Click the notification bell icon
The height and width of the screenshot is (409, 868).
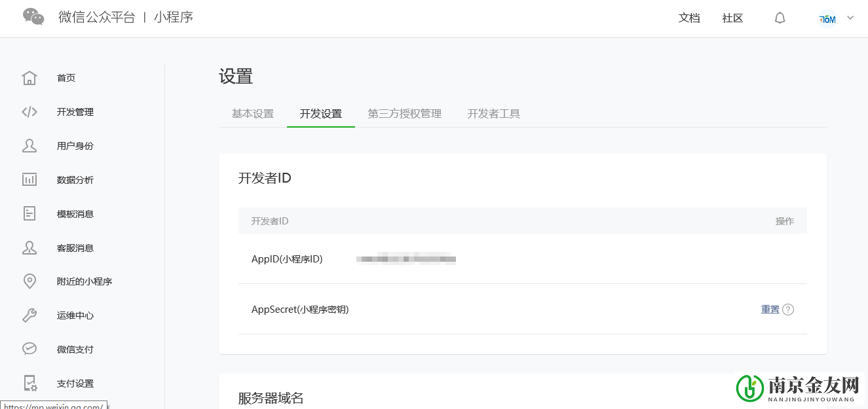780,18
